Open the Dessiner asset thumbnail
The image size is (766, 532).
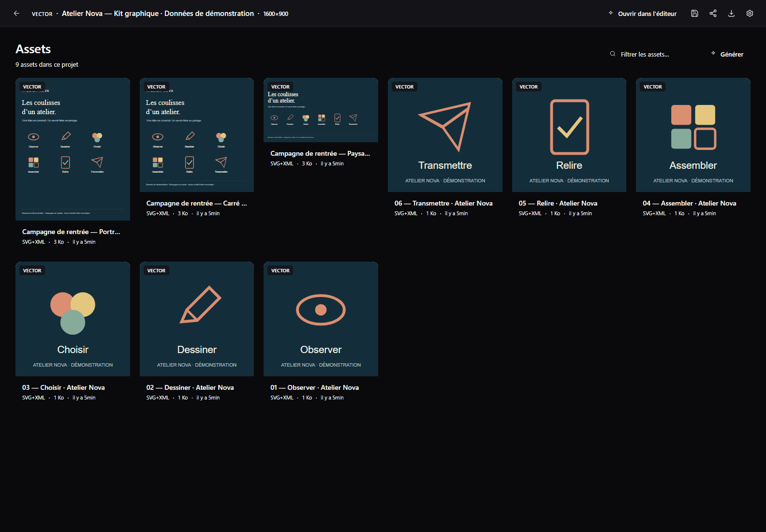click(197, 319)
